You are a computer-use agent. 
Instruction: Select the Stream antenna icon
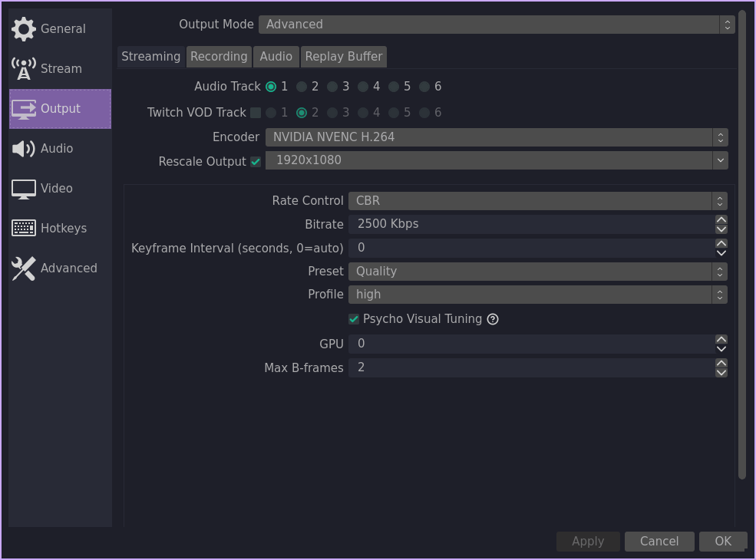(24, 69)
